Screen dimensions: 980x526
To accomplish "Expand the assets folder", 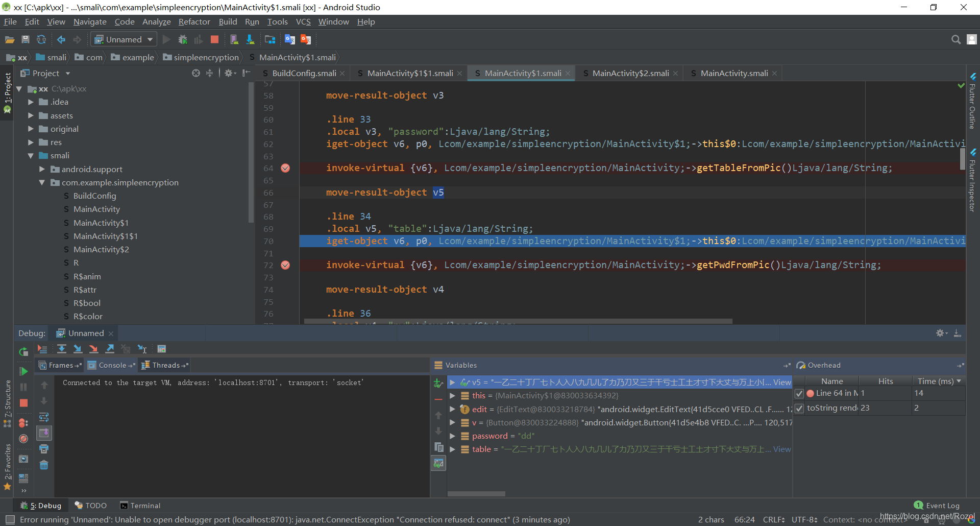I will coord(31,116).
